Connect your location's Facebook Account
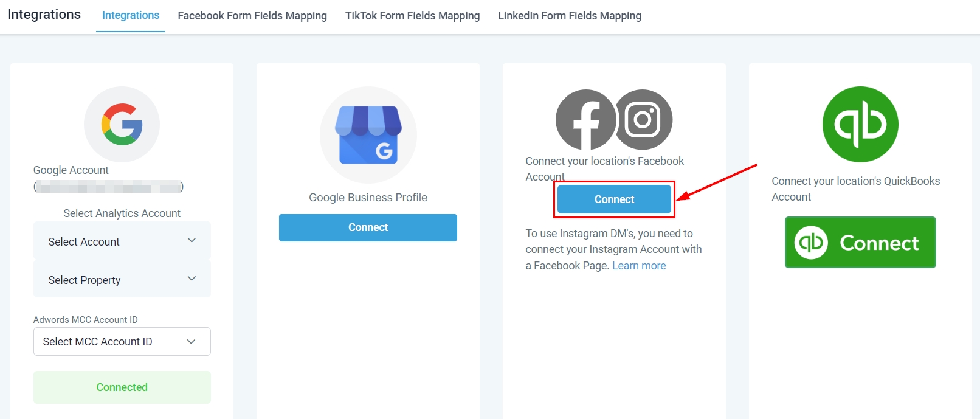 pos(614,199)
